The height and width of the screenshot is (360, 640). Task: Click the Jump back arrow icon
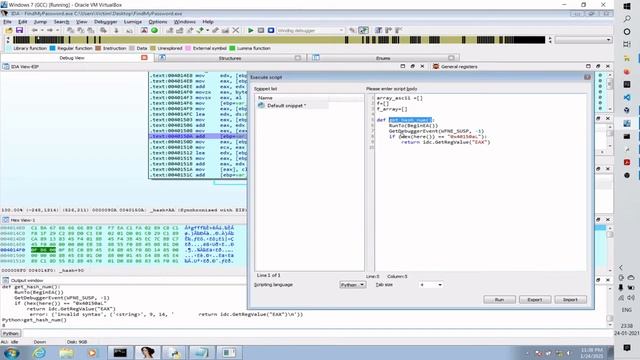coord(35,31)
